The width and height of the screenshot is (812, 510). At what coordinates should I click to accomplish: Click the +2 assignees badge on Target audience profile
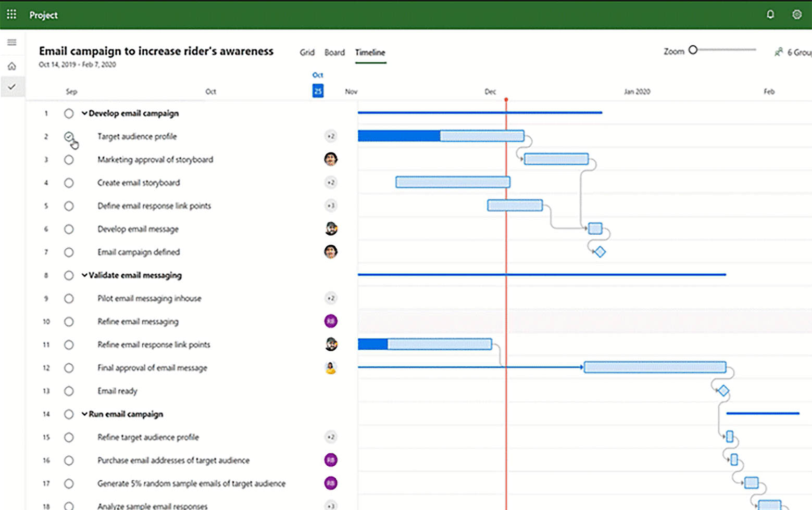[x=330, y=136]
